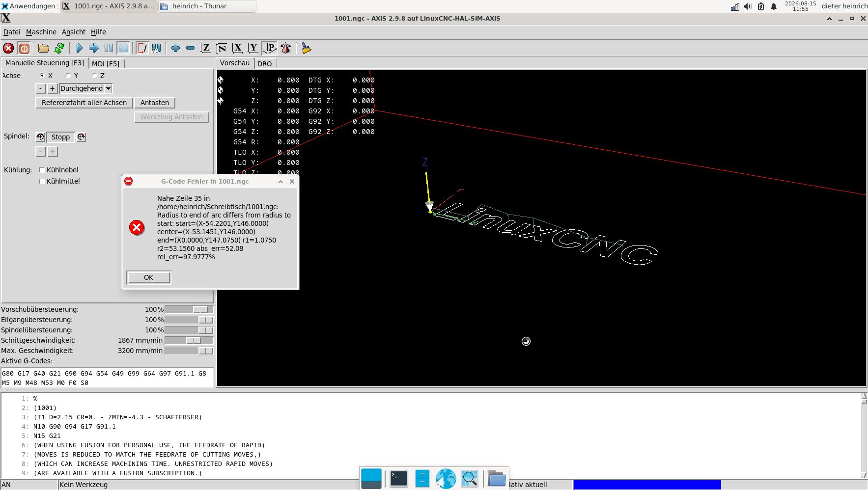The width and height of the screenshot is (868, 490).
Task: Click G-code line 5 N15 G21
Action: coord(47,436)
